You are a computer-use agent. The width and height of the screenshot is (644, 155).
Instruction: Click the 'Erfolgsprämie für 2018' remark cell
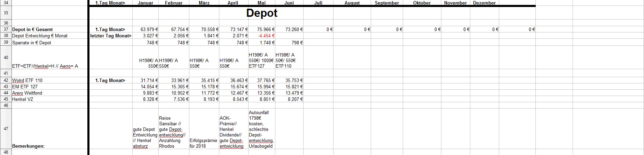tap(204, 129)
